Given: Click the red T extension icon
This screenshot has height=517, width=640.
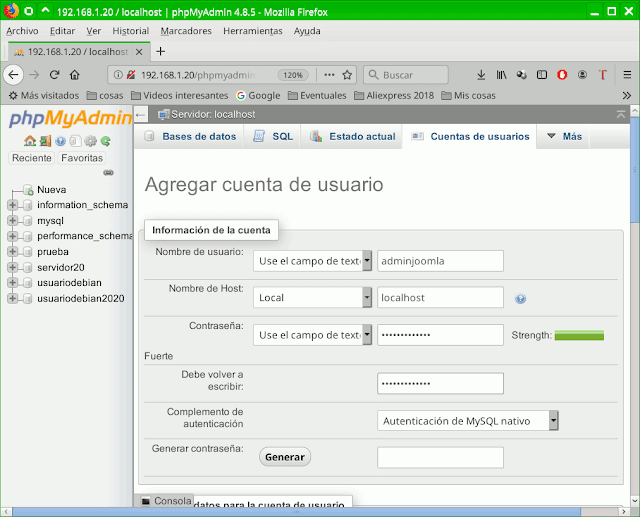Looking at the screenshot, I should pos(602,75).
